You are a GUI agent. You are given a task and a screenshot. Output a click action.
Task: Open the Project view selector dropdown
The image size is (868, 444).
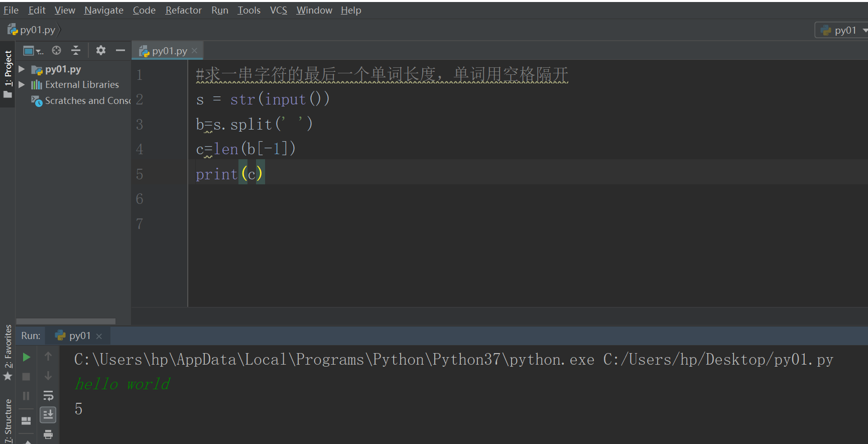pos(33,50)
